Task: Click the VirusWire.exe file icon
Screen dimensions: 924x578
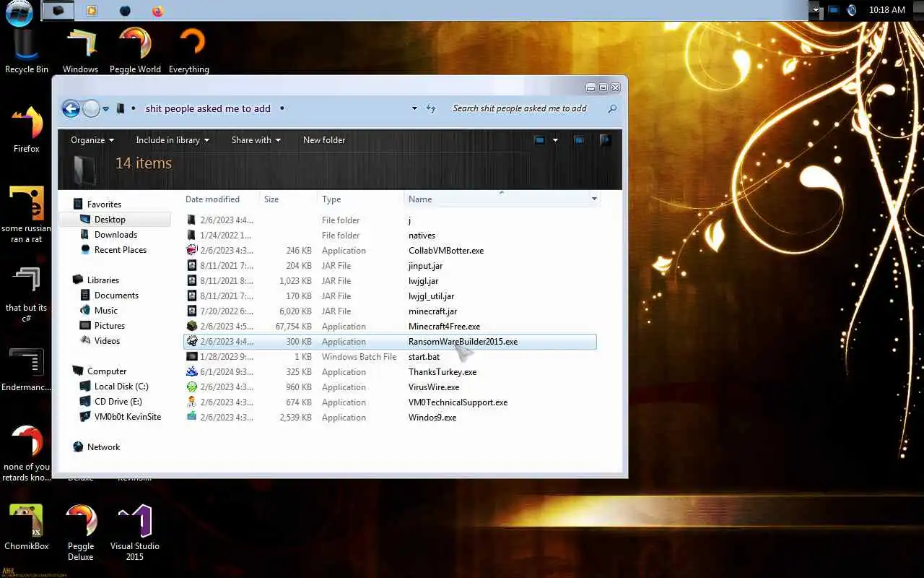Action: point(191,387)
